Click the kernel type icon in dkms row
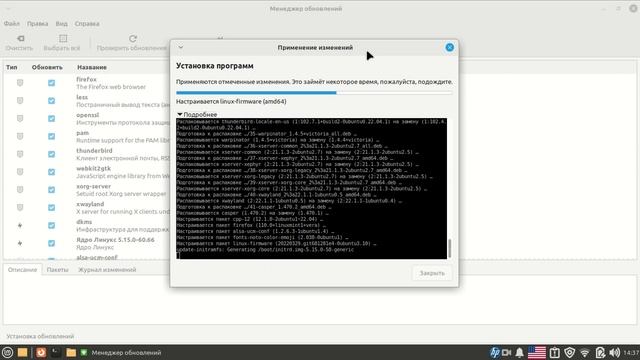This screenshot has height=360, width=640. (x=20, y=225)
